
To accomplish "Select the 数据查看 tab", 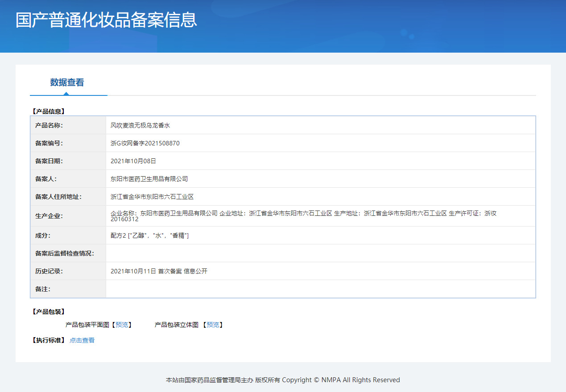I will (x=67, y=83).
